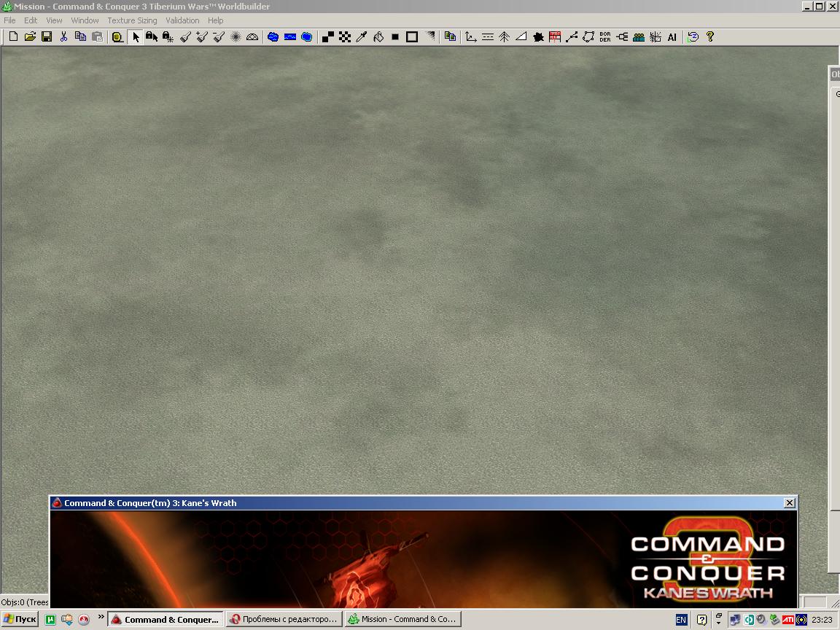
Task: Open the scripts tree icon
Action: click(x=622, y=36)
